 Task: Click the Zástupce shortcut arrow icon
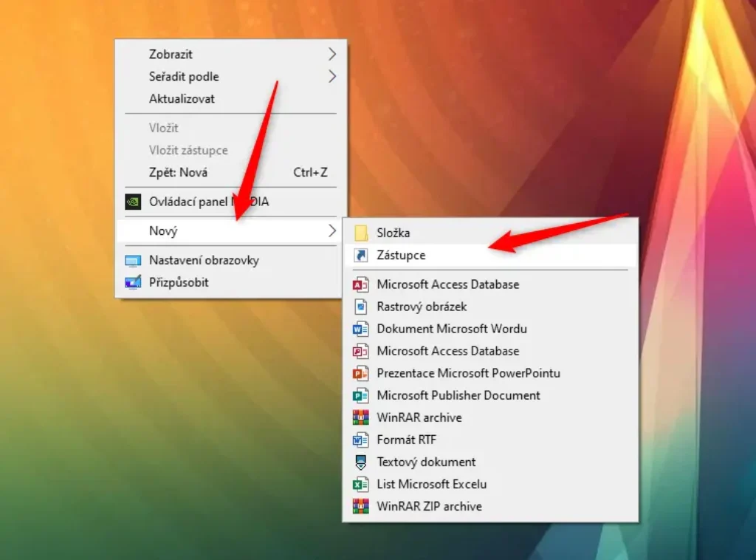pyautogui.click(x=360, y=255)
